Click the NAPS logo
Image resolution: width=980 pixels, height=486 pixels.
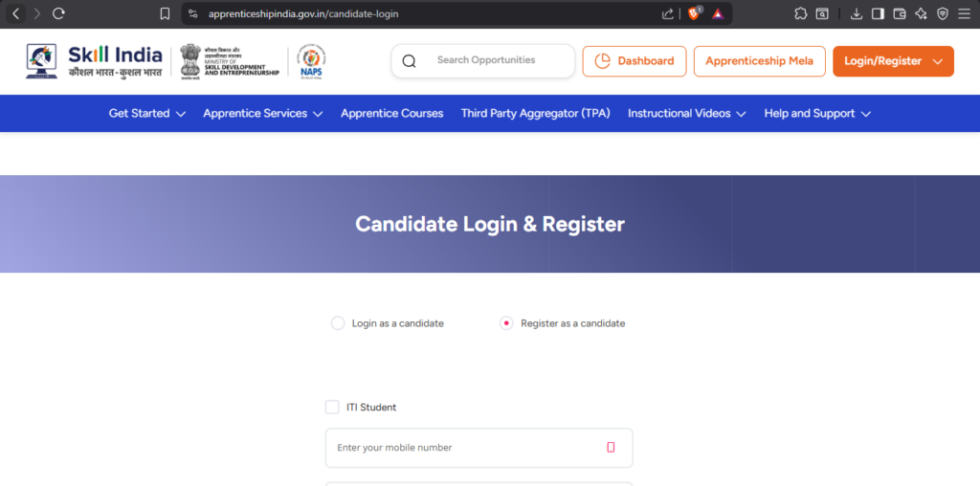click(x=311, y=60)
